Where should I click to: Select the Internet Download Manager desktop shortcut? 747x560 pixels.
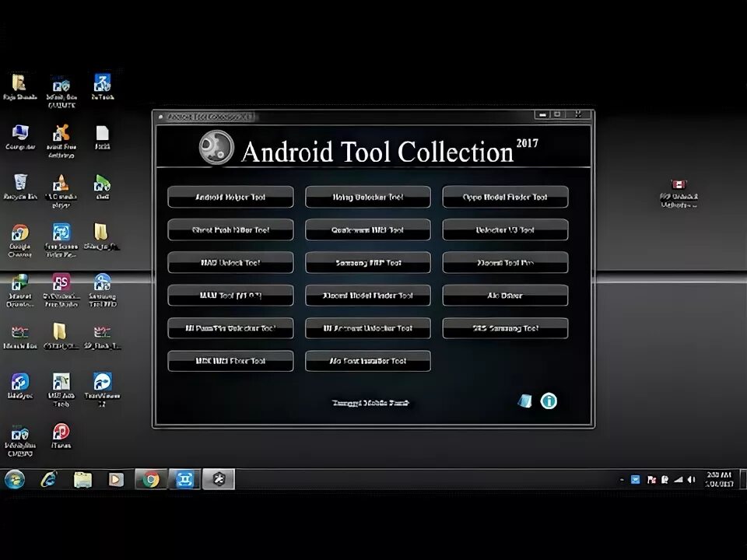20,290
